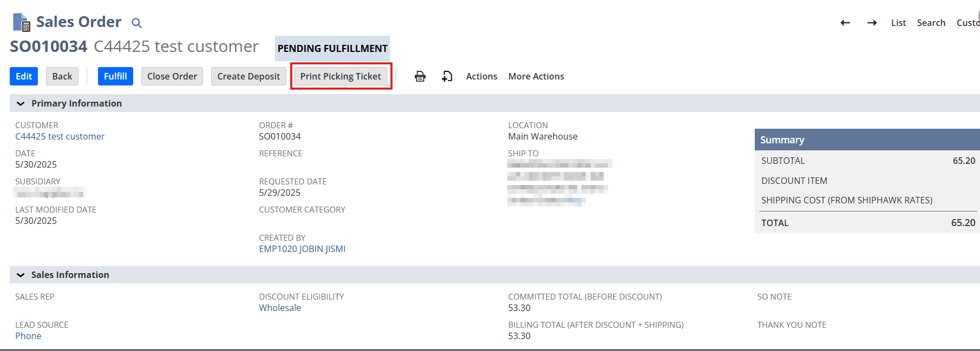Collapse the Sales Information section

(21, 275)
